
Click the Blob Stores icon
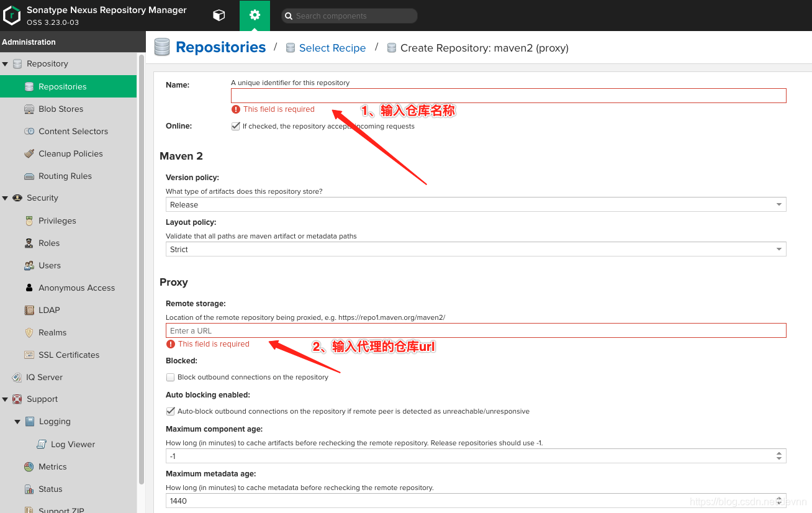29,109
